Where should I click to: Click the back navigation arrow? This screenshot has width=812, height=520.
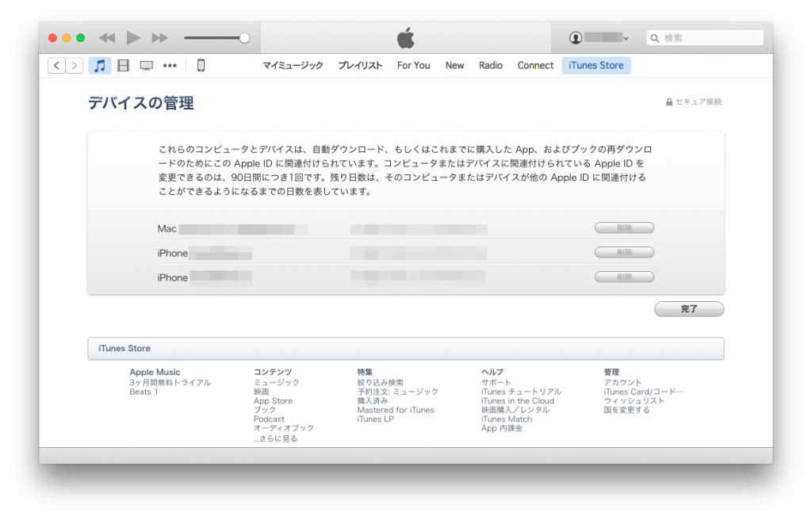pos(56,65)
